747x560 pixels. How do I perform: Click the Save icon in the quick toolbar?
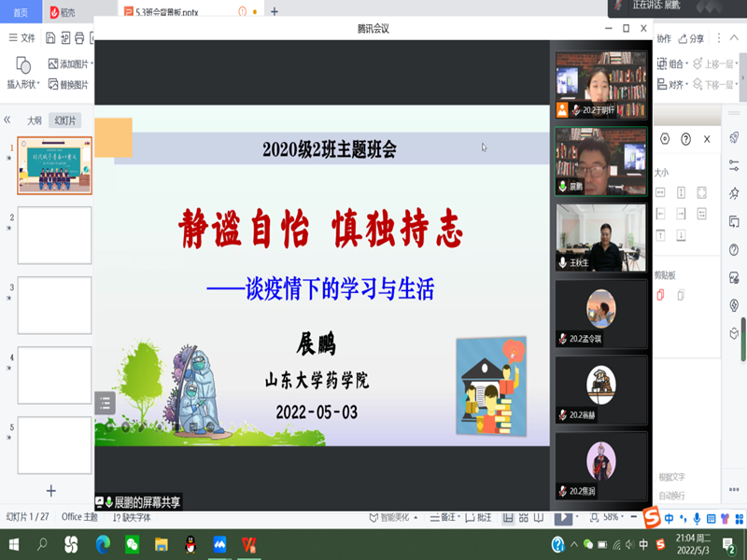coord(51,38)
